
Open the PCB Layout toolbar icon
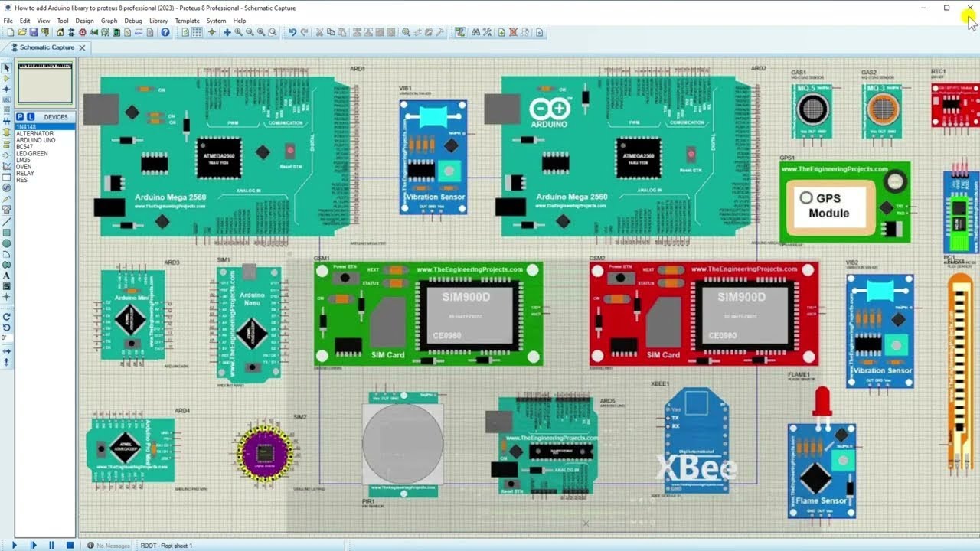[x=83, y=32]
